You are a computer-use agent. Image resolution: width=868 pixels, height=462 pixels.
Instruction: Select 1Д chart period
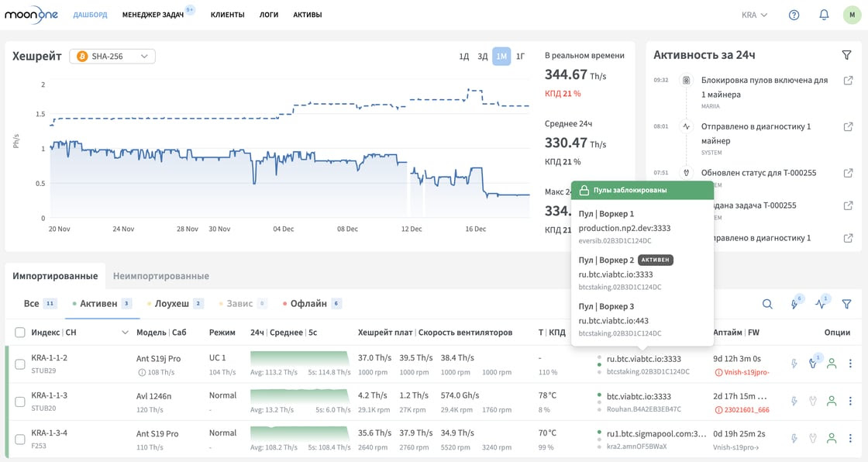pos(464,57)
